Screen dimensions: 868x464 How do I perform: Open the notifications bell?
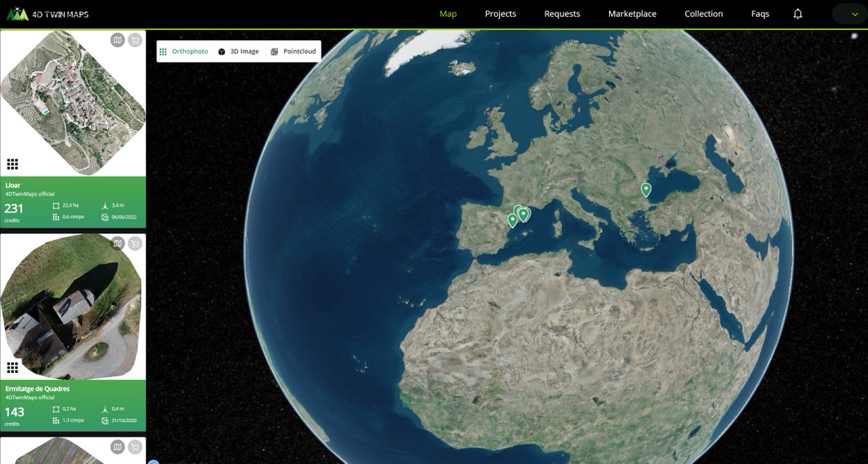pyautogui.click(x=798, y=14)
